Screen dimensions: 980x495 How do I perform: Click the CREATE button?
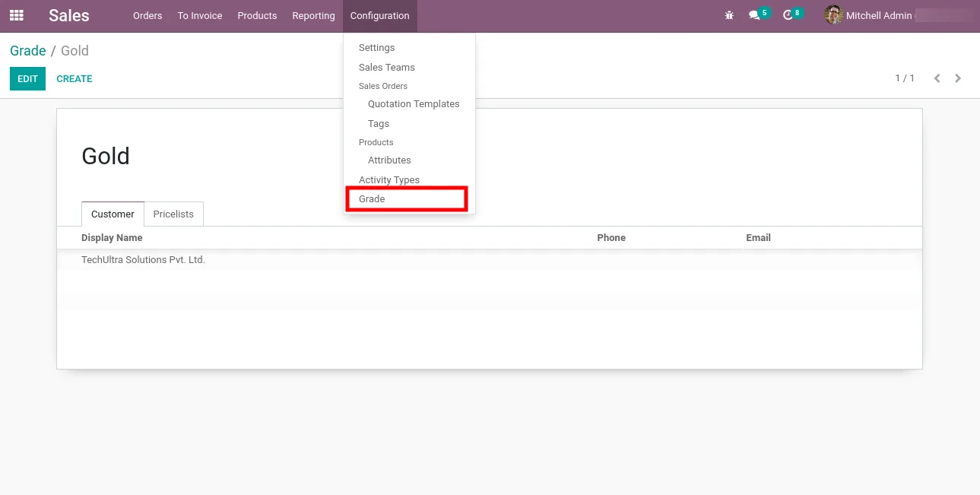click(75, 78)
